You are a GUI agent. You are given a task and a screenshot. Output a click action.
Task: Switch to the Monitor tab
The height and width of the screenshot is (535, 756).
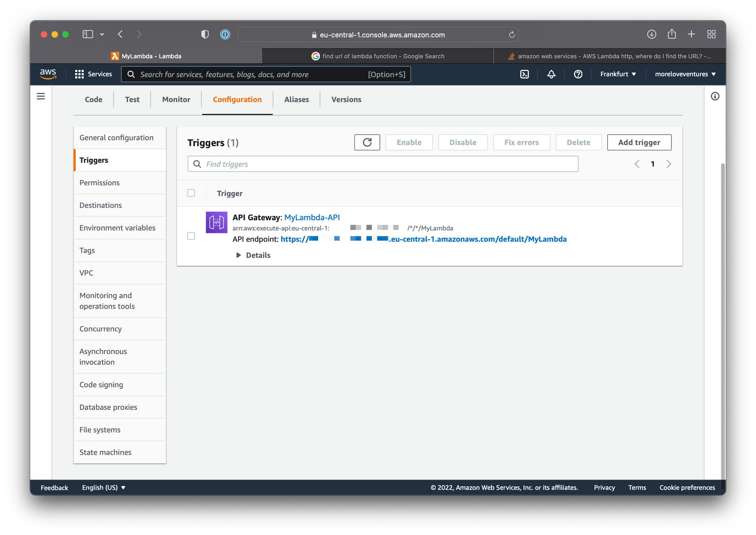(x=176, y=99)
